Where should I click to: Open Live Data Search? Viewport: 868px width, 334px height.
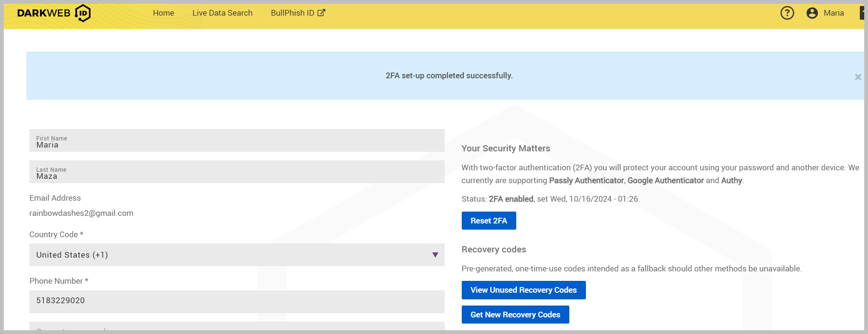click(222, 13)
